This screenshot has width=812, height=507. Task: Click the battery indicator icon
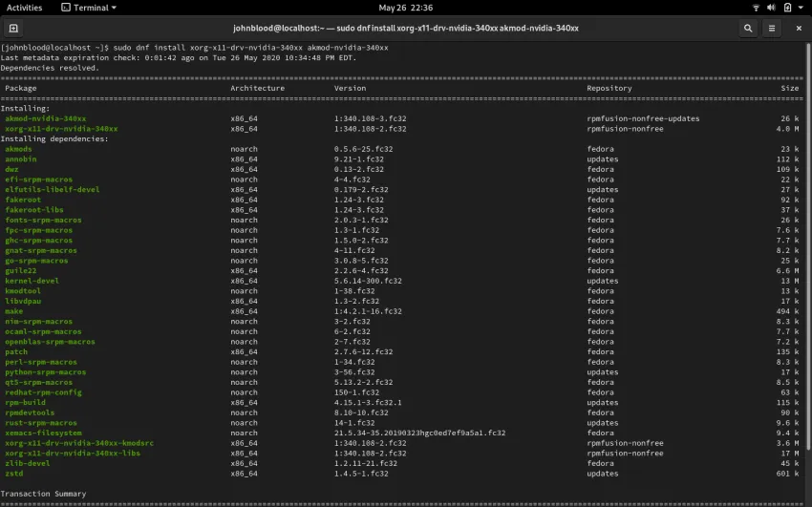787,8
